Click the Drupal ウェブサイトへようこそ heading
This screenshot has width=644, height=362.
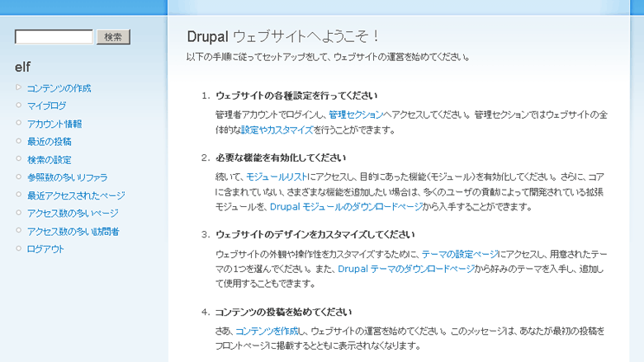click(282, 36)
